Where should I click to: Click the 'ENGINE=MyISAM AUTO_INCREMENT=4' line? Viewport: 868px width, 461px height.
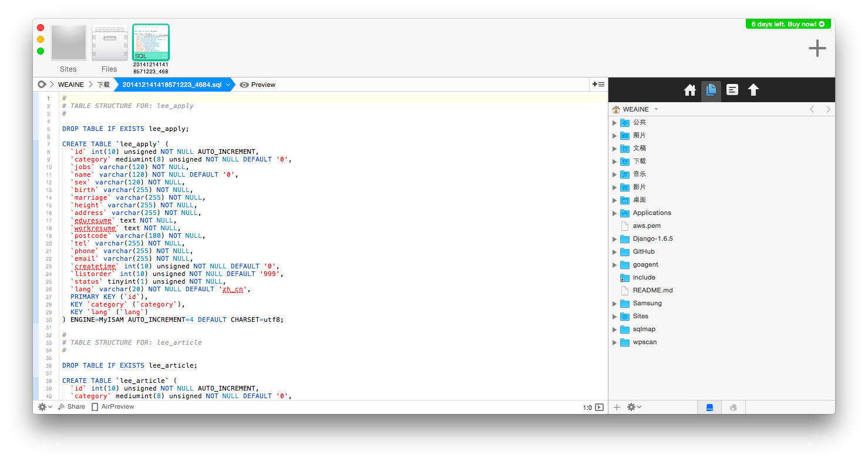173,320
